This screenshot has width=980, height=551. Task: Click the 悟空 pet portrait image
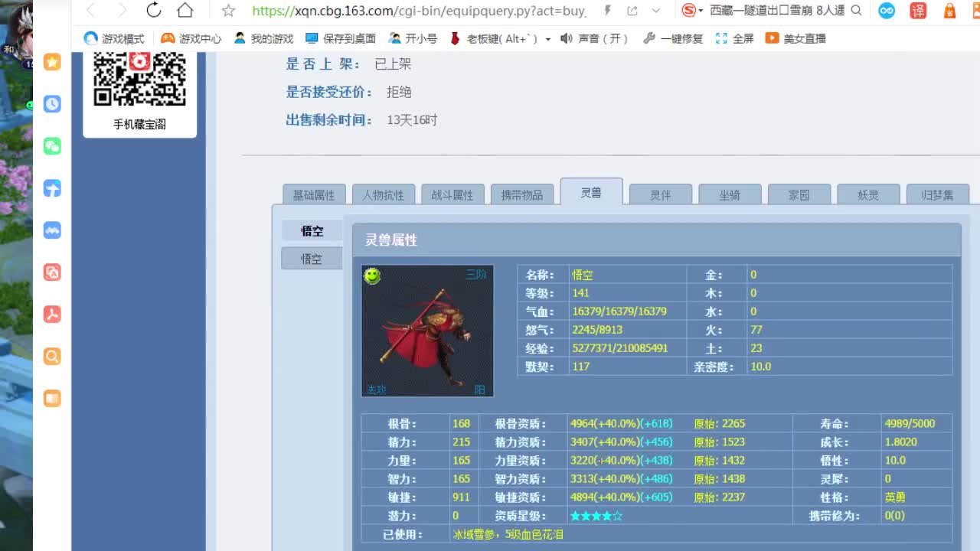tap(427, 331)
